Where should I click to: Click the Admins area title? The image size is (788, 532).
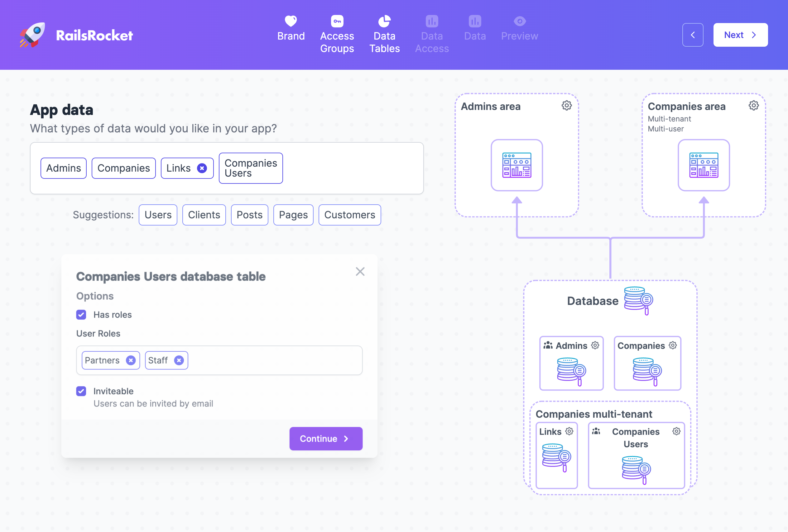tap(490, 107)
